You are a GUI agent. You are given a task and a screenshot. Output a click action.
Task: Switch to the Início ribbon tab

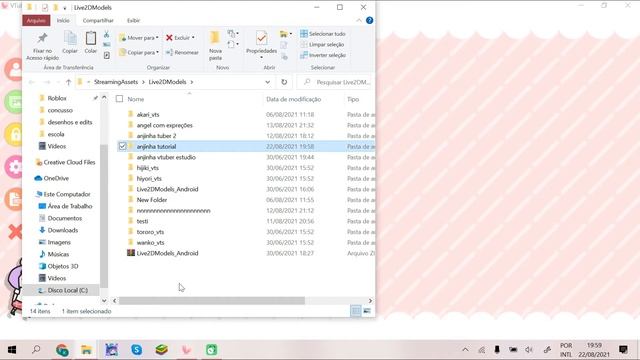tap(63, 20)
